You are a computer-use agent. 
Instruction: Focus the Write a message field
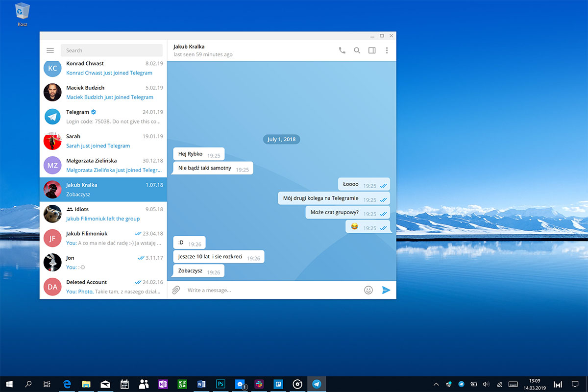click(x=272, y=290)
